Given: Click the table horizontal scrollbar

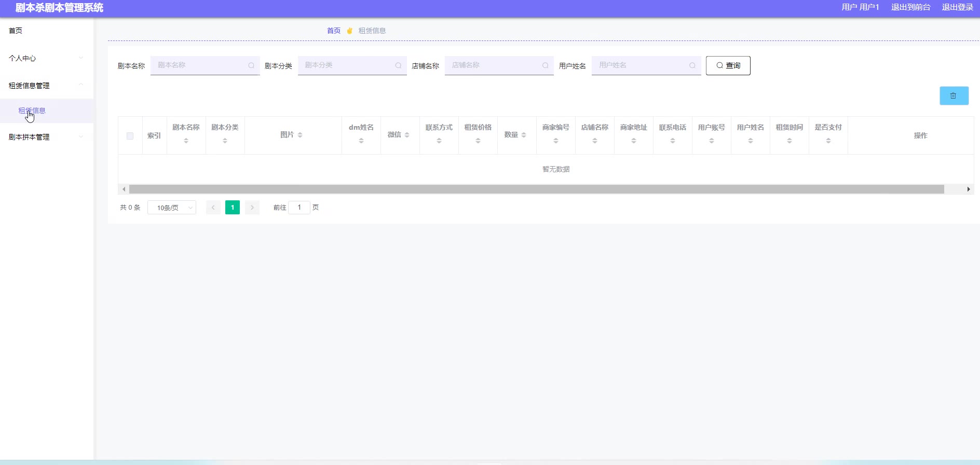Looking at the screenshot, I should click(537, 189).
